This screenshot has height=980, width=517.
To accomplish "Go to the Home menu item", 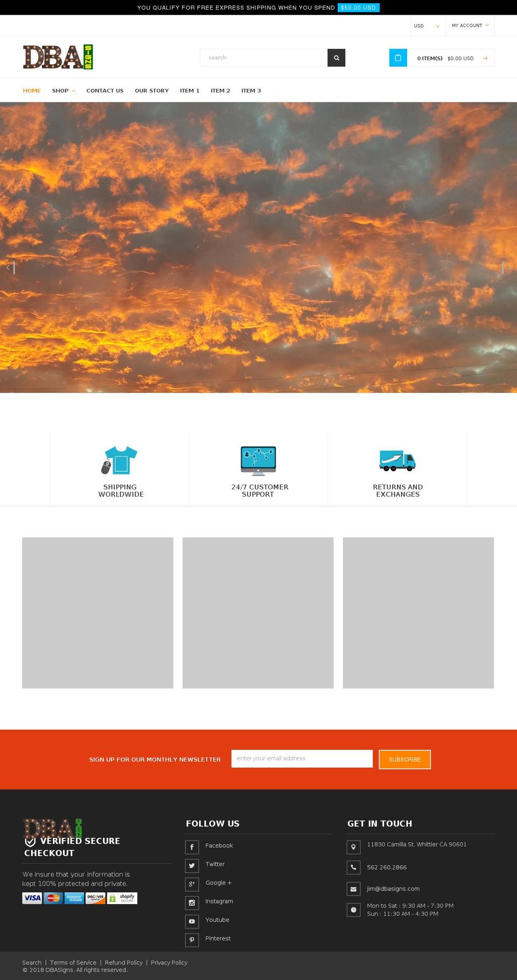I will 32,90.
